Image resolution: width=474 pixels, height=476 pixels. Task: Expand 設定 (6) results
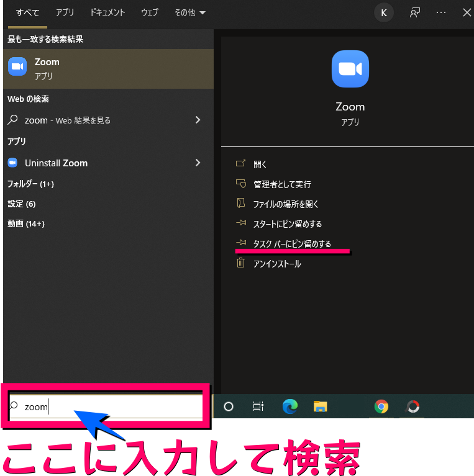[22, 204]
